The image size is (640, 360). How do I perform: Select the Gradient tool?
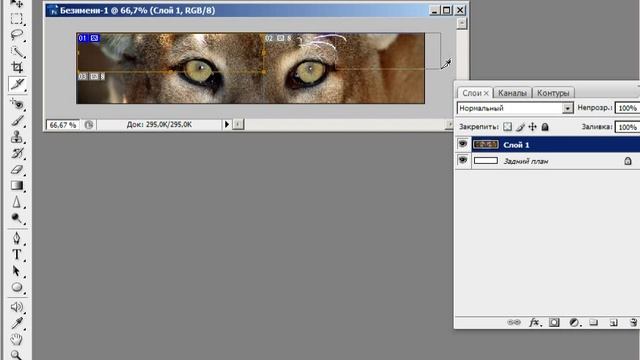tap(17, 186)
